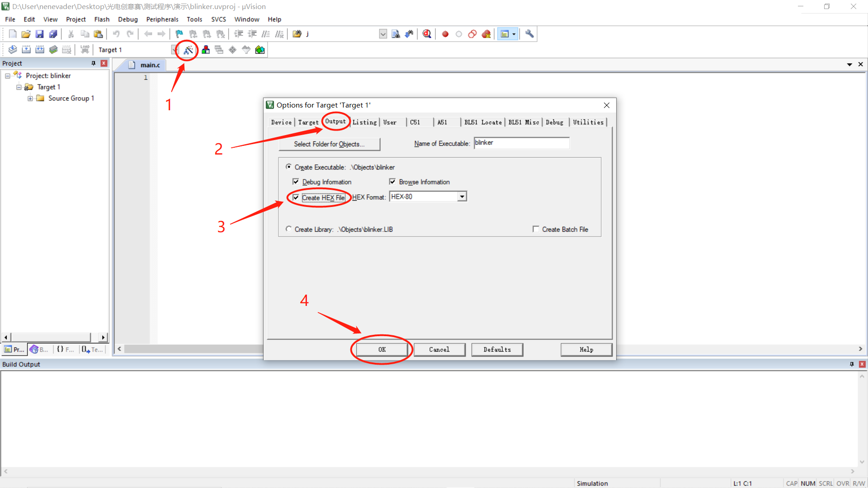Collapse the Target 1 tree node
The image size is (868, 488).
19,87
